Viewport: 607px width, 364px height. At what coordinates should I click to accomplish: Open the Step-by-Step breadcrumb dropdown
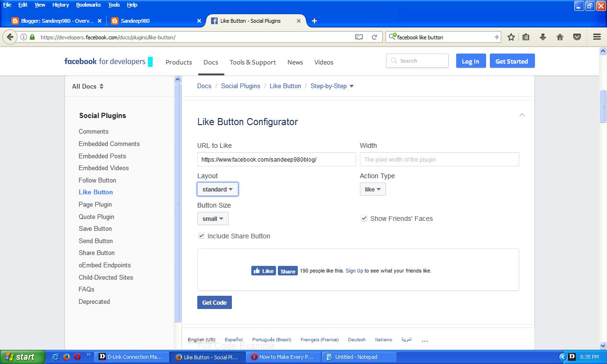point(332,86)
